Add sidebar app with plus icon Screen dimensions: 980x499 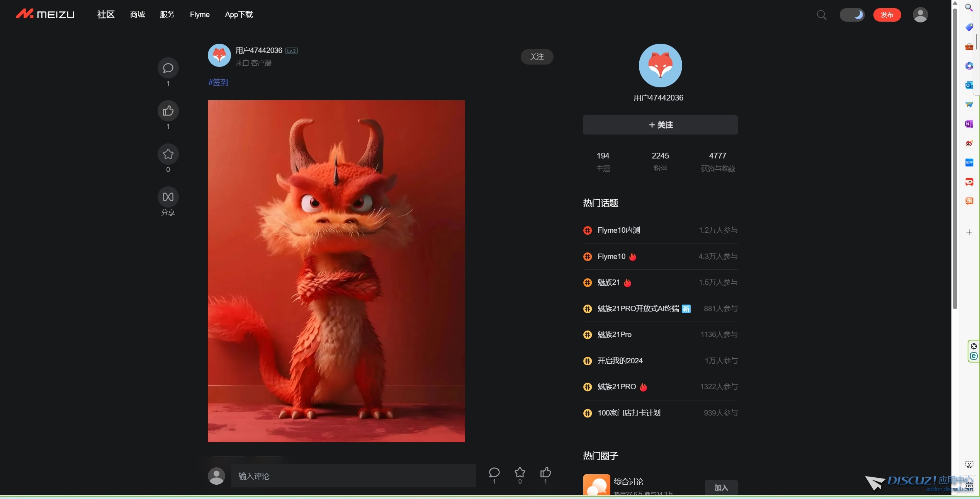pyautogui.click(x=969, y=232)
